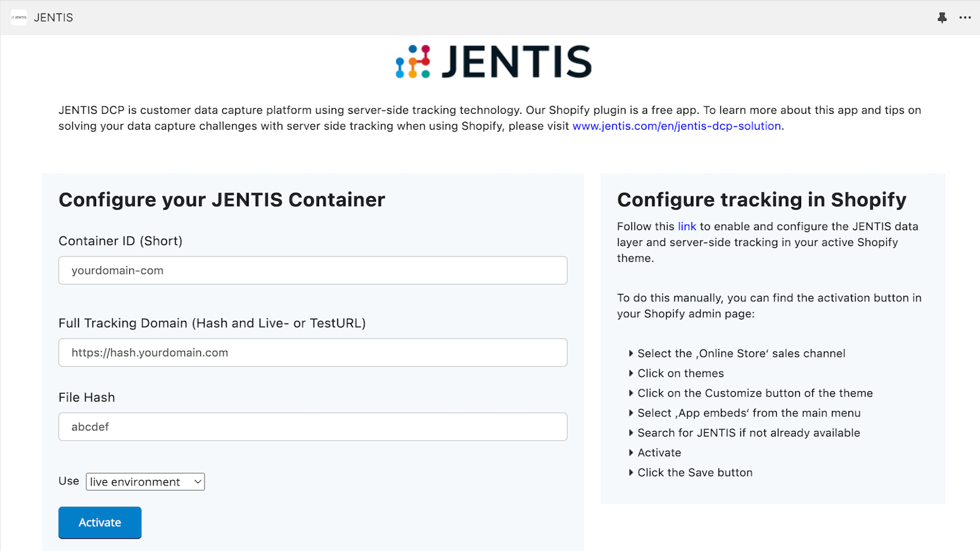The image size is (980, 551).
Task: Expand 'Search for JENTIS if not already available'
Action: click(744, 433)
